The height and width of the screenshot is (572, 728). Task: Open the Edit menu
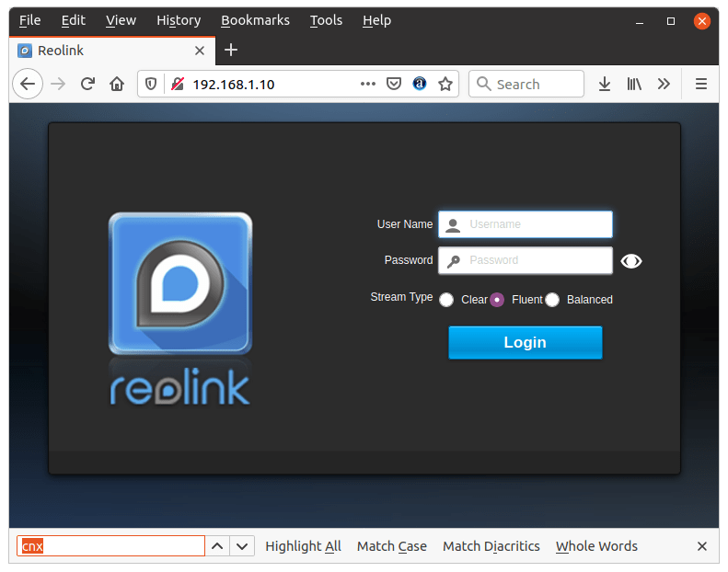(74, 20)
